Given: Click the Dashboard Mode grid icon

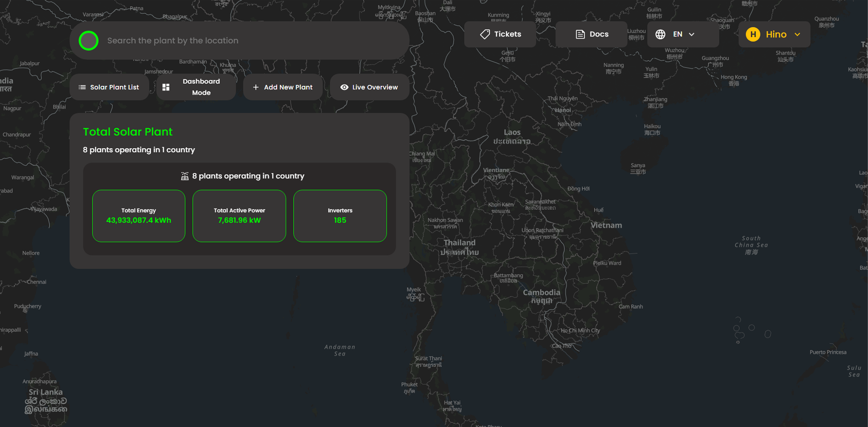Looking at the screenshot, I should click(166, 87).
